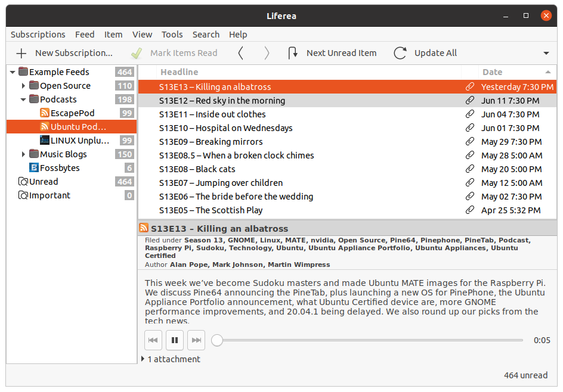This screenshot has height=392, width=563.
Task: Open the Search menu
Action: pos(206,35)
